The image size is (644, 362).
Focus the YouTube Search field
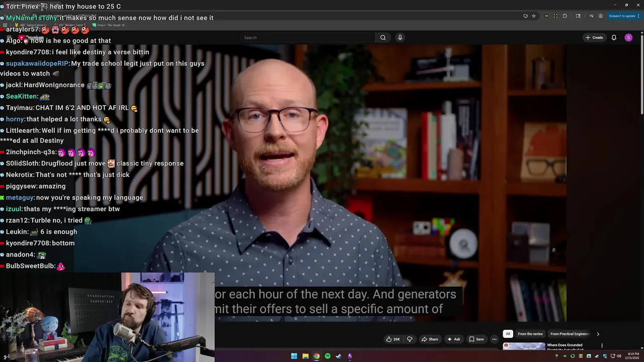point(308,38)
